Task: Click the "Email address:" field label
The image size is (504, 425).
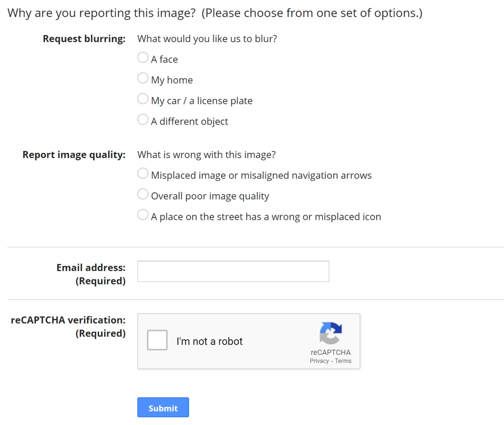Action: pos(91,267)
